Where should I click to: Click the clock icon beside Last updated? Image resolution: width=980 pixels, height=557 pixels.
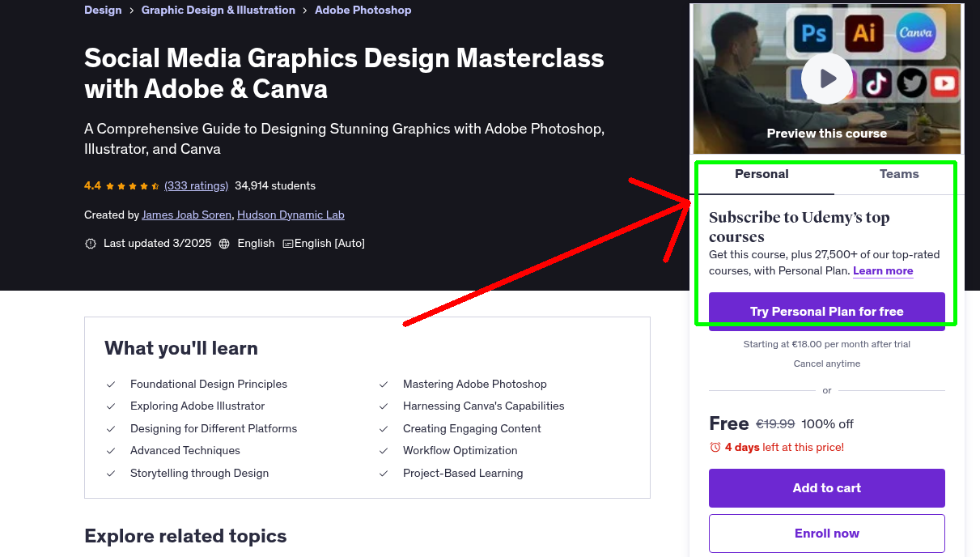pyautogui.click(x=91, y=244)
